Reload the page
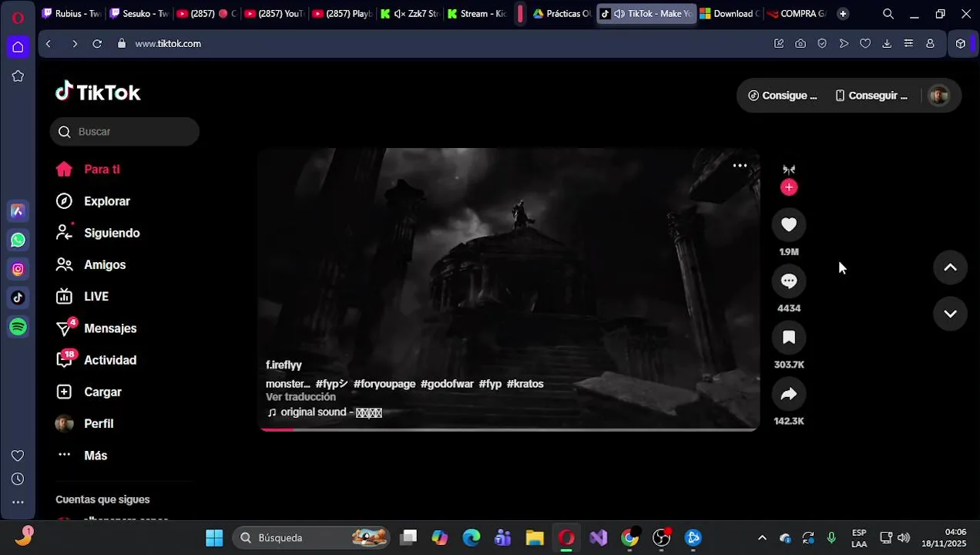 (97, 44)
